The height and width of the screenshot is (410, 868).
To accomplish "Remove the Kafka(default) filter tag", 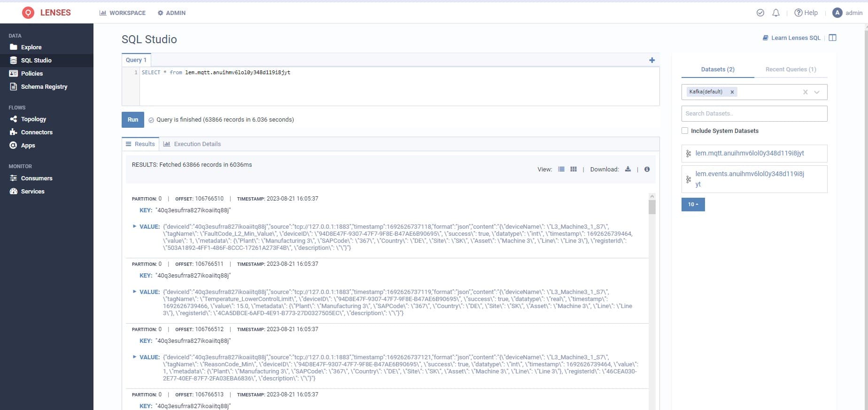I will (732, 92).
